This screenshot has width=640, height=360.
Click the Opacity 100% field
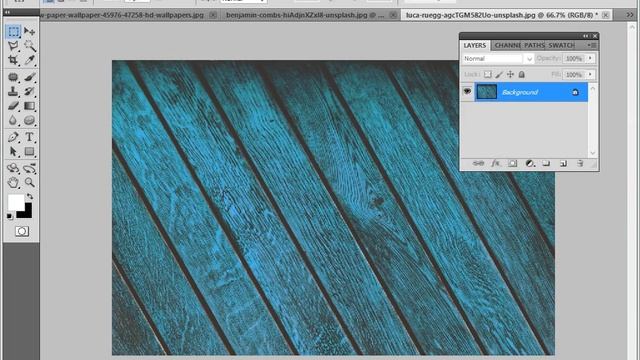[x=574, y=59]
